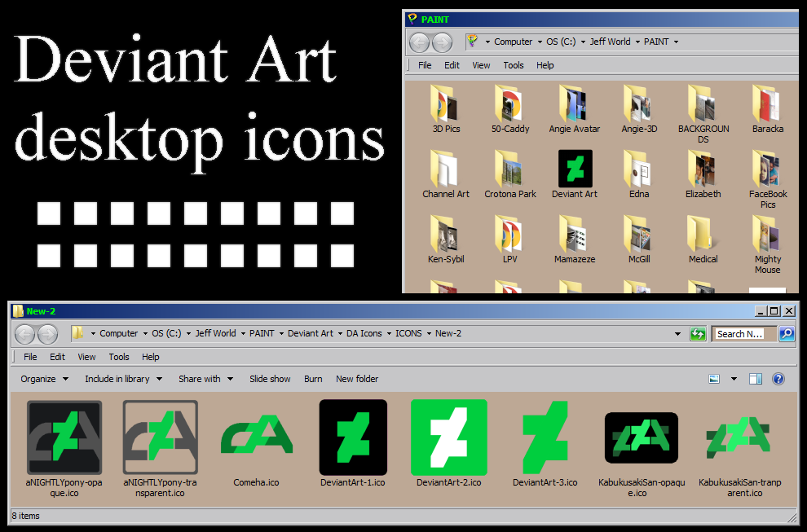This screenshot has height=532, width=807.
Task: Go back in the PAINT window
Action: pyautogui.click(x=420, y=42)
